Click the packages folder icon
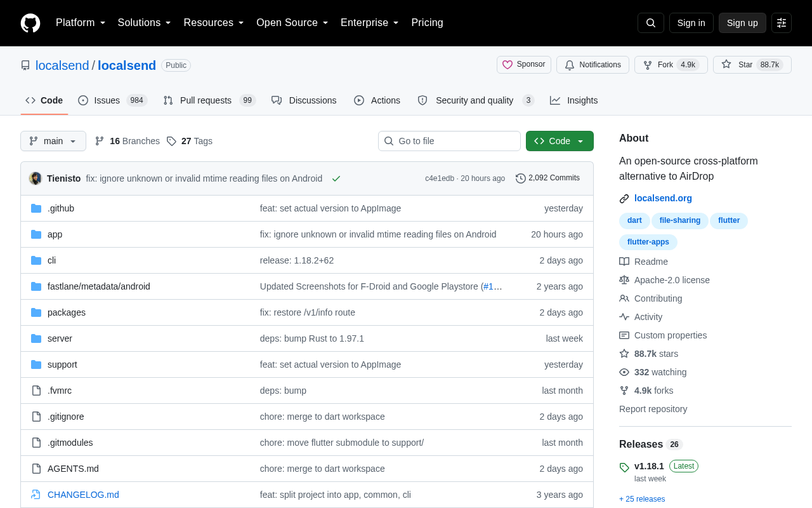 pyautogui.click(x=36, y=312)
